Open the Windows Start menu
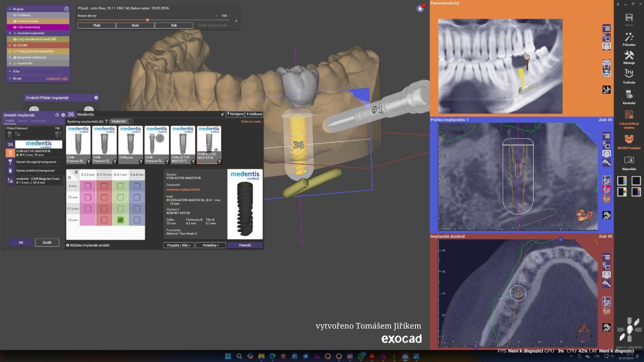Screen dimensions: 644x362 [228, 356]
